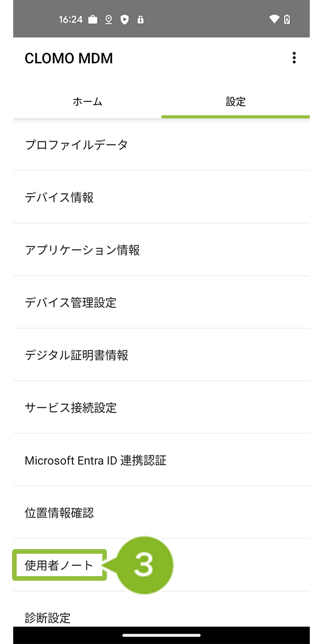Open デバイス情報
This screenshot has height=644, width=323.
161,197
